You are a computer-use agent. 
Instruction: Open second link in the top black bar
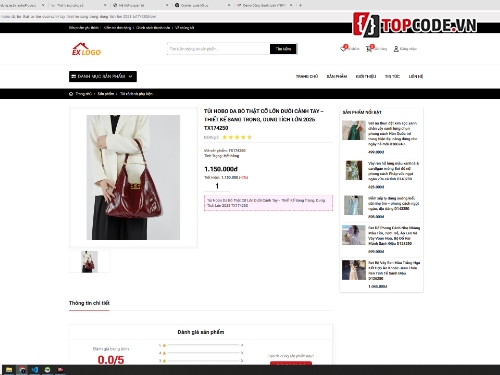tap(118, 28)
